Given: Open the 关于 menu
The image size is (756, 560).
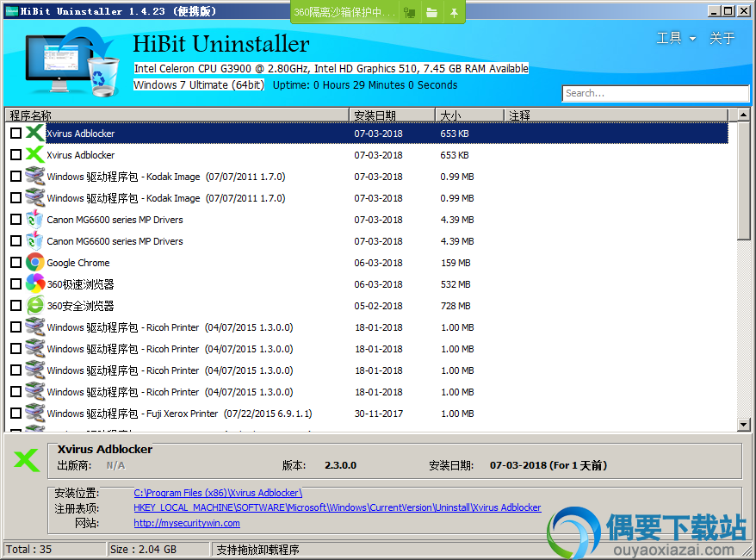Looking at the screenshot, I should click(x=722, y=38).
